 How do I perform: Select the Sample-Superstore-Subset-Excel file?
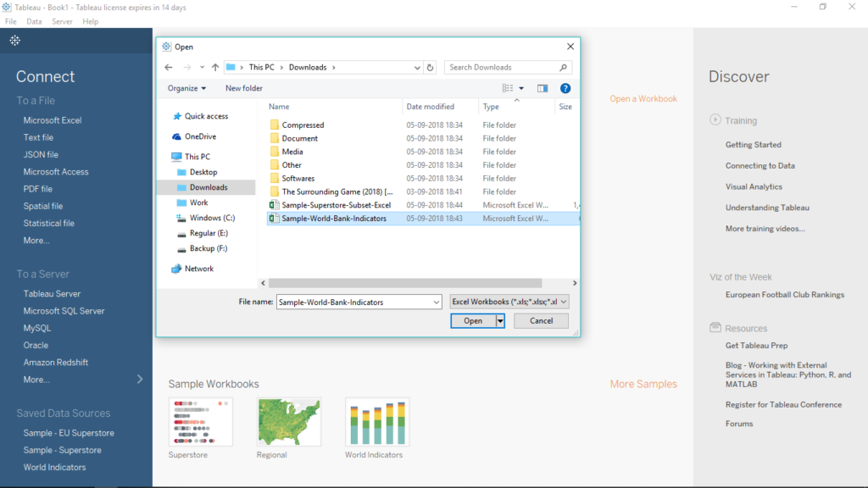coord(336,205)
